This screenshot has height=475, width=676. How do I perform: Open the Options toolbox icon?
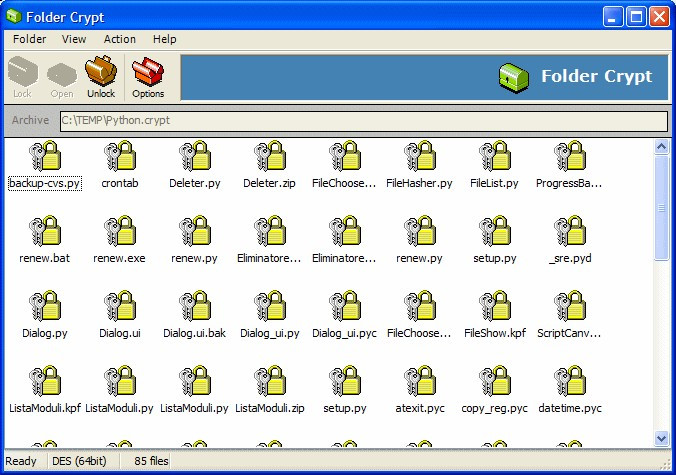[x=148, y=77]
